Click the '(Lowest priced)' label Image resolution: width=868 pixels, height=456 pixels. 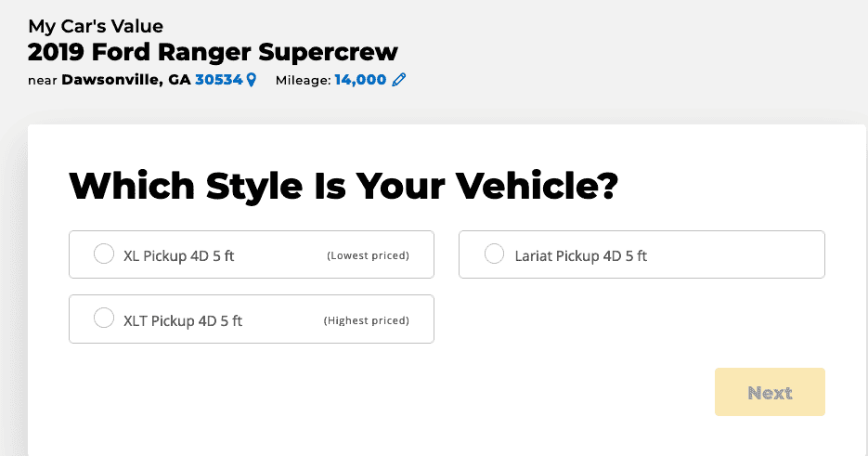tap(369, 255)
